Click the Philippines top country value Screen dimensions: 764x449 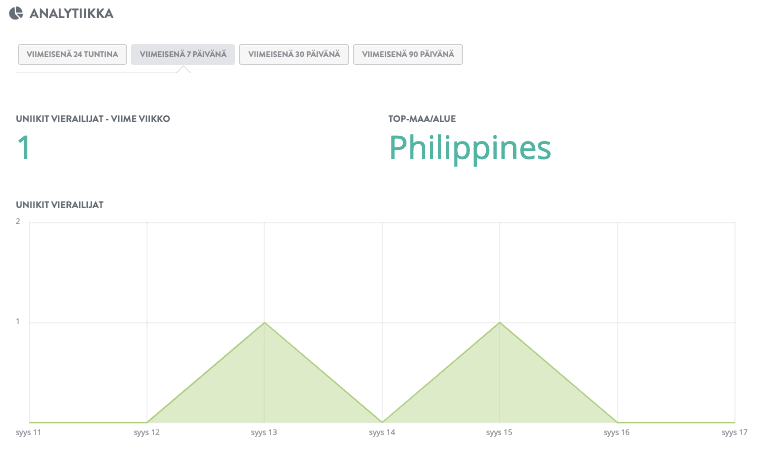[469, 148]
